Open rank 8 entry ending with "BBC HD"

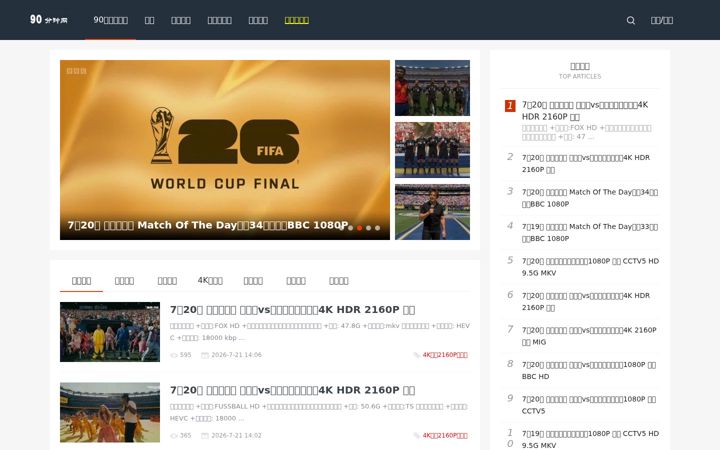point(589,370)
